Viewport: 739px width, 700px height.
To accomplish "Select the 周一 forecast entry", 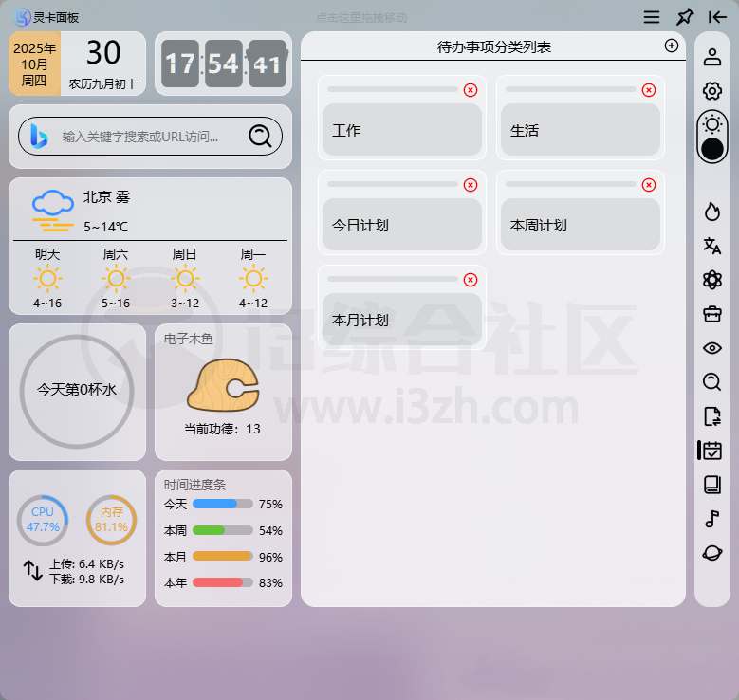I will click(253, 278).
